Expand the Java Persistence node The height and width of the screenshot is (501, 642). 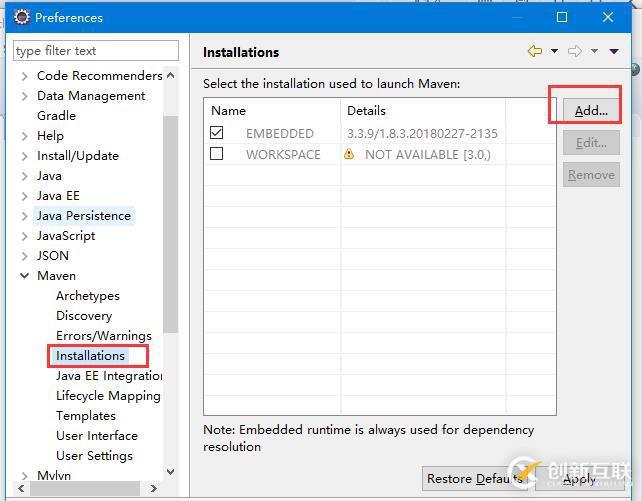pyautogui.click(x=25, y=216)
